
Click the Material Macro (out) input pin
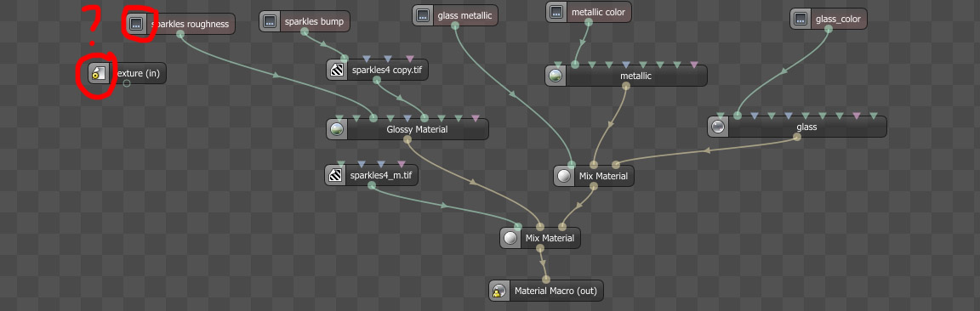point(545,280)
